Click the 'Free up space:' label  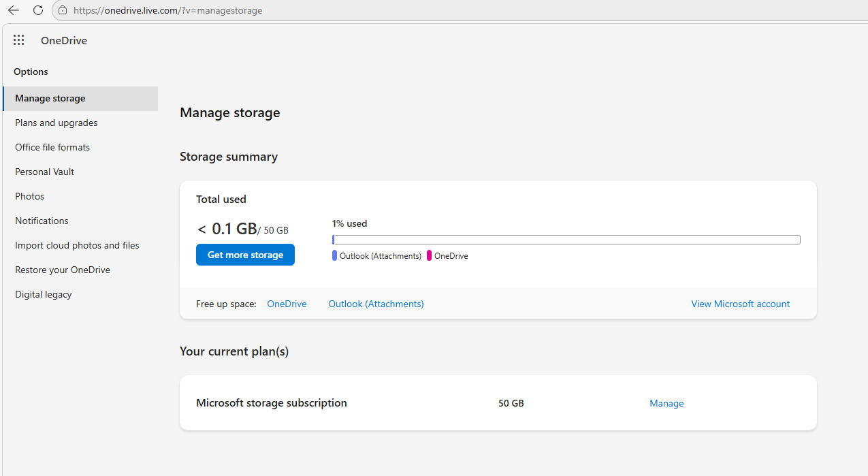(226, 304)
